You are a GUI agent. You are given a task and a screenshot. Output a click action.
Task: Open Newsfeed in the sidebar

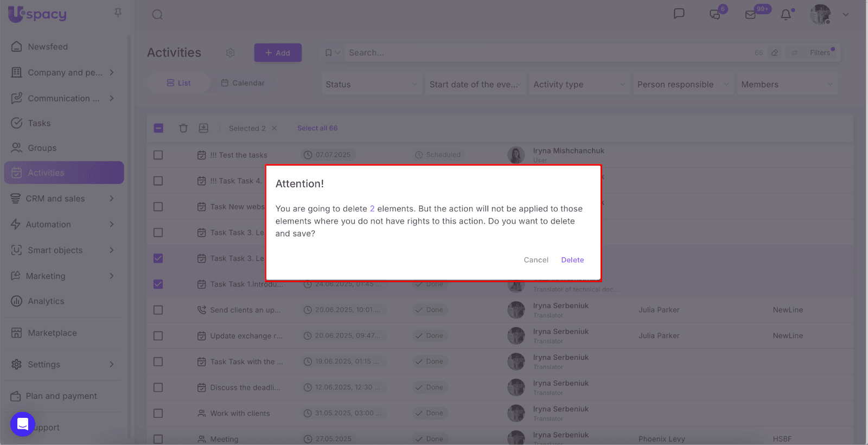tap(48, 47)
